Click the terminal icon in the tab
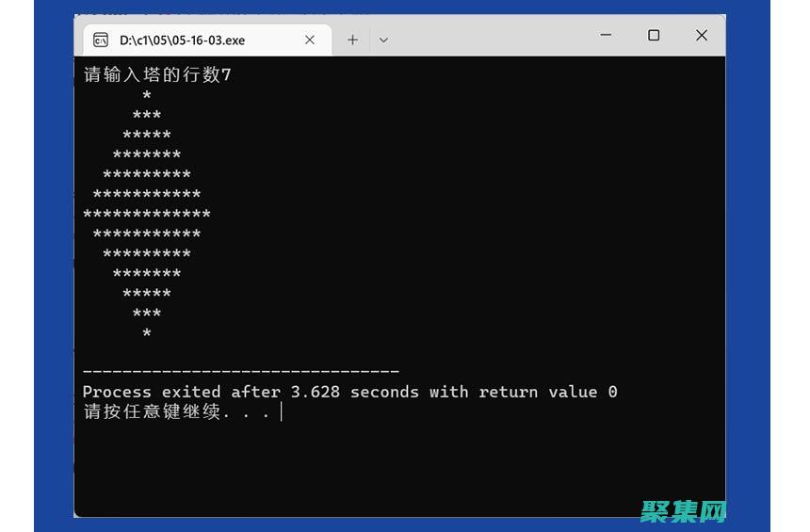The image size is (810, 532). (100, 40)
